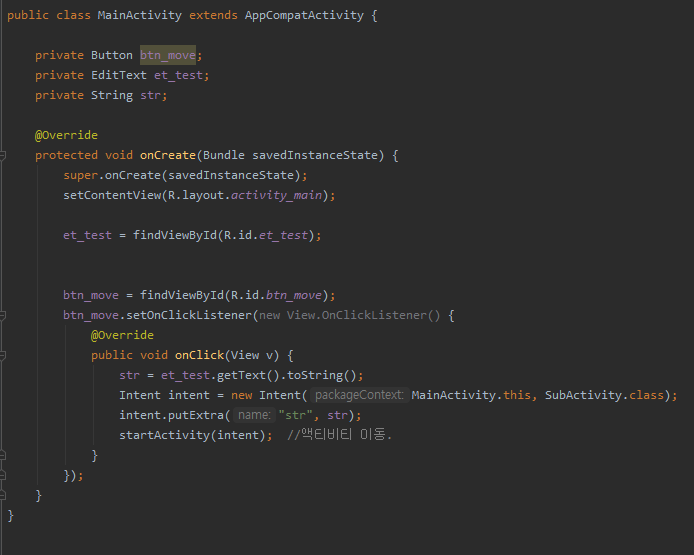Image resolution: width=694 pixels, height=555 pixels.
Task: Click fold-end marker at onClick closing brace
Action: point(2,455)
